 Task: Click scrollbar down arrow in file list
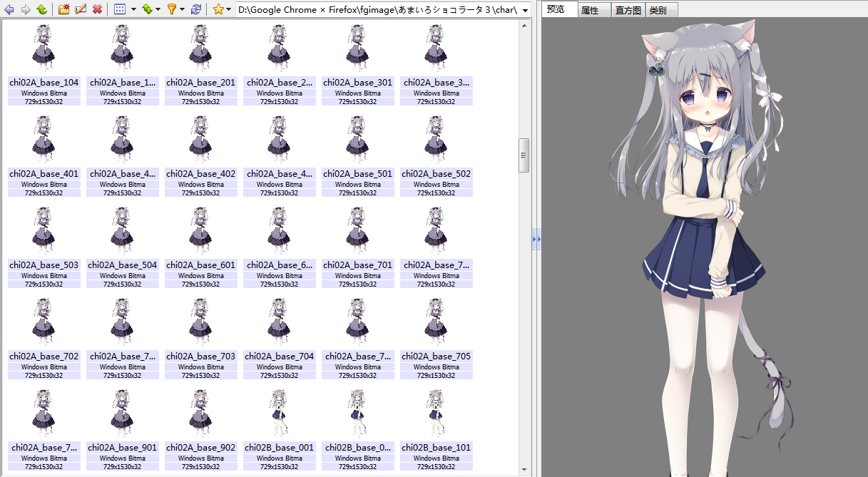click(x=524, y=469)
